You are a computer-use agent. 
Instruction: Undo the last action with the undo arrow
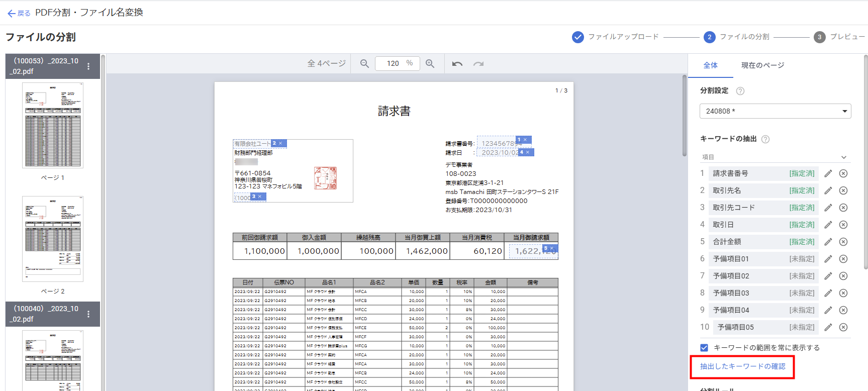point(457,64)
